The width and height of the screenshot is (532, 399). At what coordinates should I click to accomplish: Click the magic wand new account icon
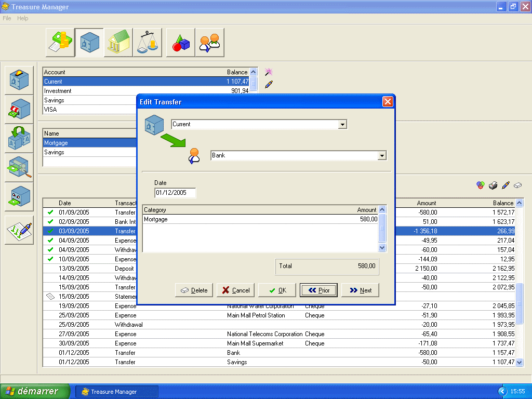pyautogui.click(x=269, y=72)
